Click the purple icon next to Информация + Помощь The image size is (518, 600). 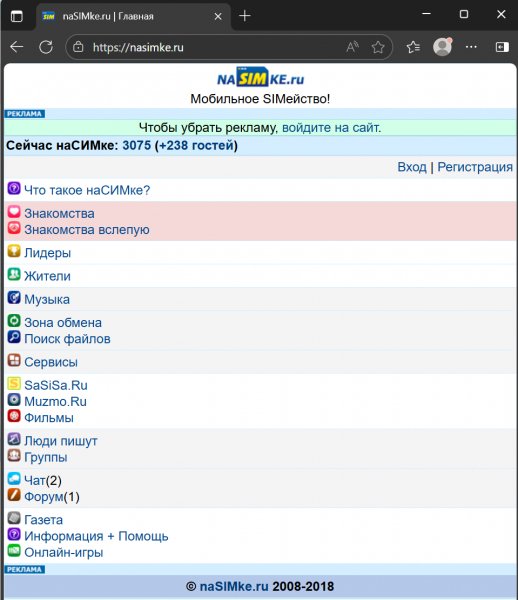pos(14,535)
